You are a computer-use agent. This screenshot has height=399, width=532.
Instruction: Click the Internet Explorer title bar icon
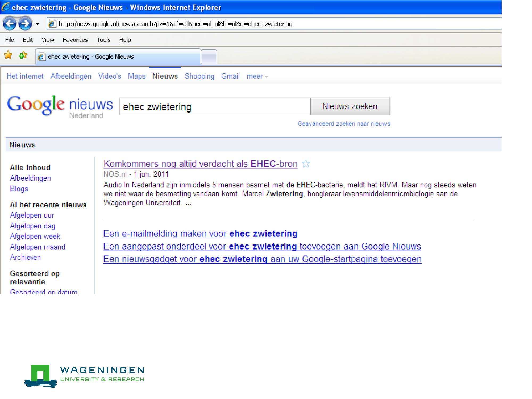(5, 7)
